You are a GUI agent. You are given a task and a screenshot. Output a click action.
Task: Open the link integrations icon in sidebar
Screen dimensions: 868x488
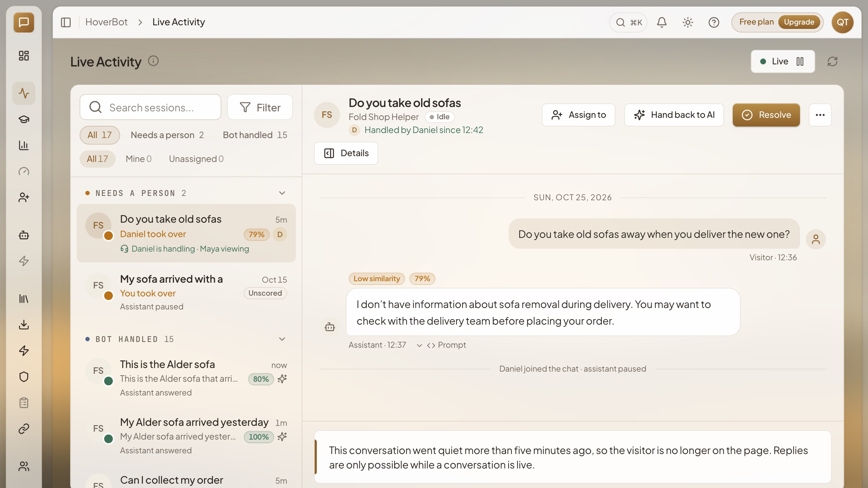point(24,429)
